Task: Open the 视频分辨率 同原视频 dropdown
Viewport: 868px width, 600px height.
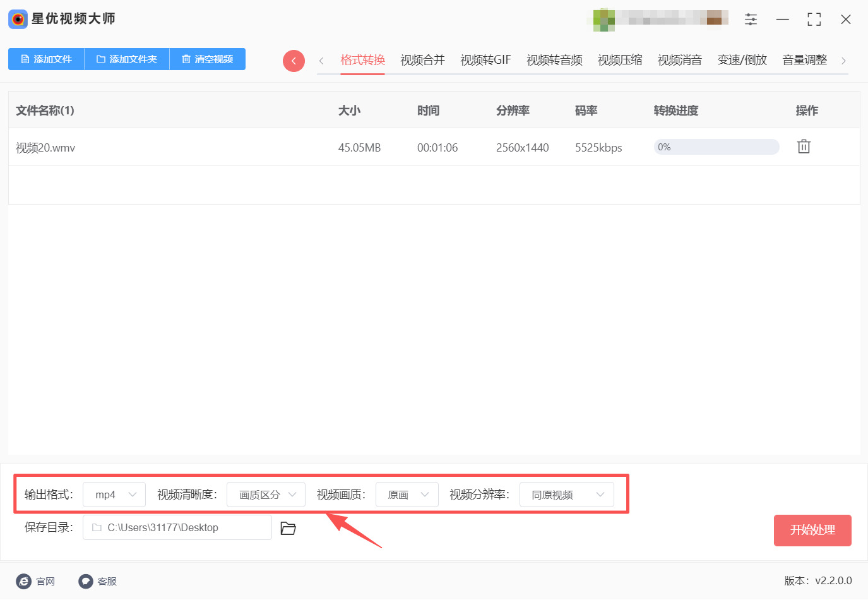Action: click(566, 495)
